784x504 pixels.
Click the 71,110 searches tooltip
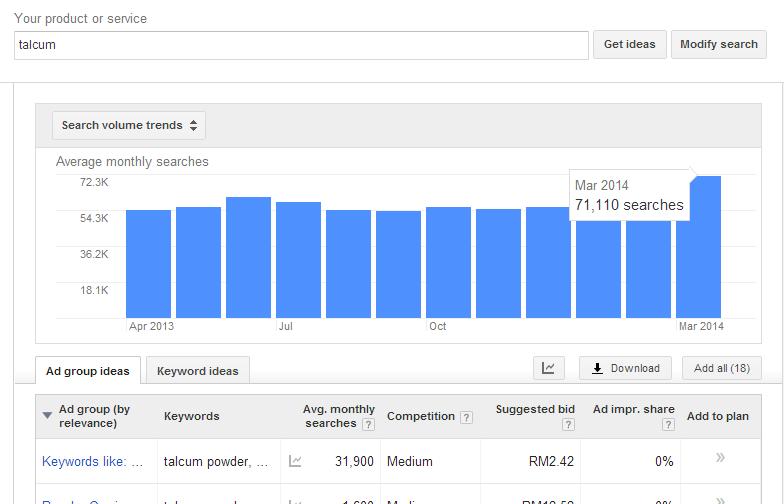(629, 195)
